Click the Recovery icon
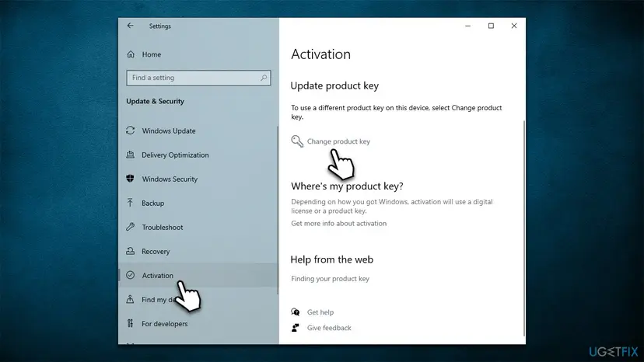 [130, 251]
